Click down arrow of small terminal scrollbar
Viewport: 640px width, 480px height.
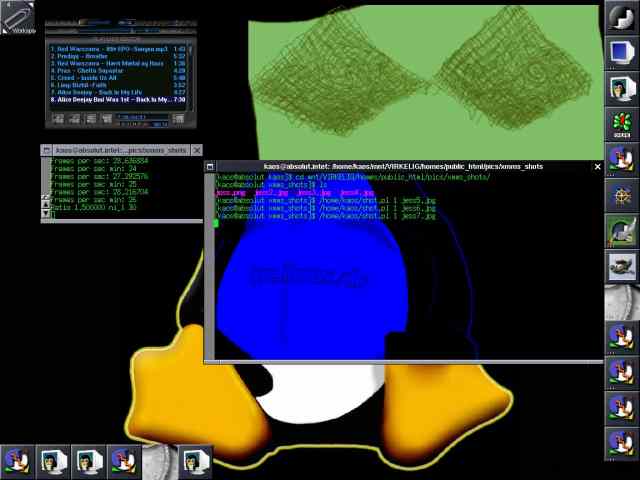pyautogui.click(x=45, y=213)
